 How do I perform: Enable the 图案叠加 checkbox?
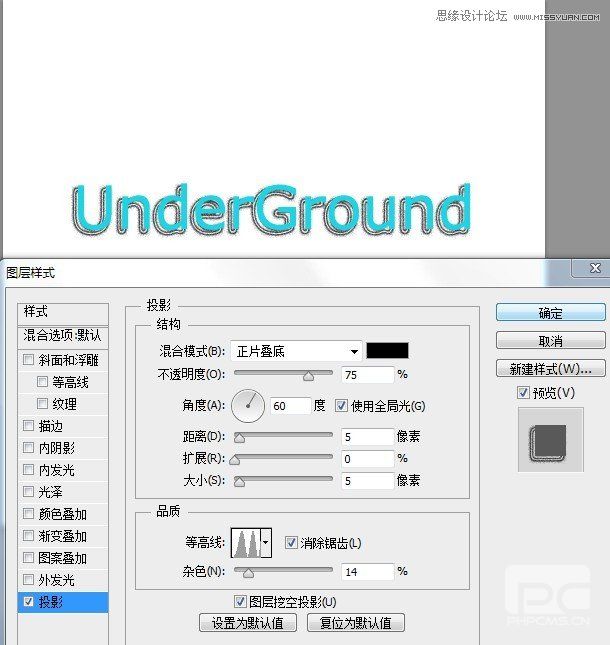tap(28, 558)
